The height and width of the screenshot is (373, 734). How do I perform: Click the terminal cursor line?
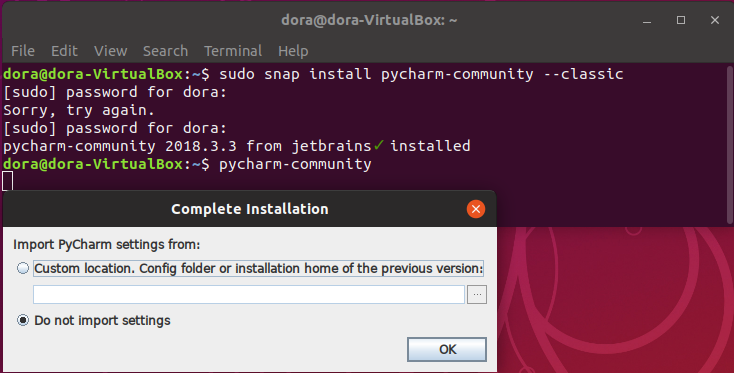(x=7, y=181)
